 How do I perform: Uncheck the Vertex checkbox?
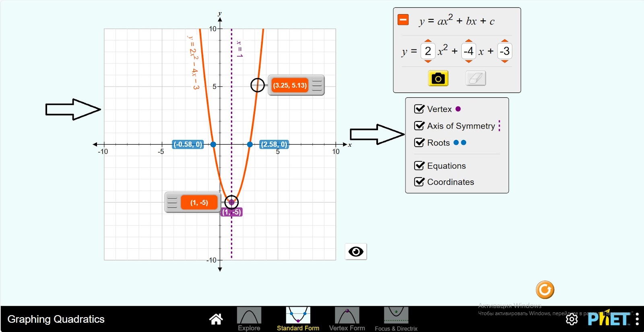click(419, 109)
